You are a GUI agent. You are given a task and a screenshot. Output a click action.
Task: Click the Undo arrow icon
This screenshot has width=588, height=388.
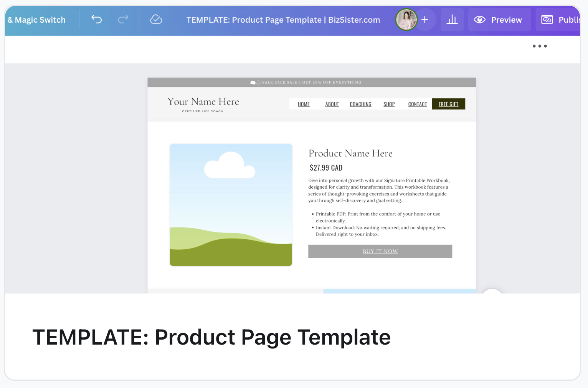click(x=96, y=19)
